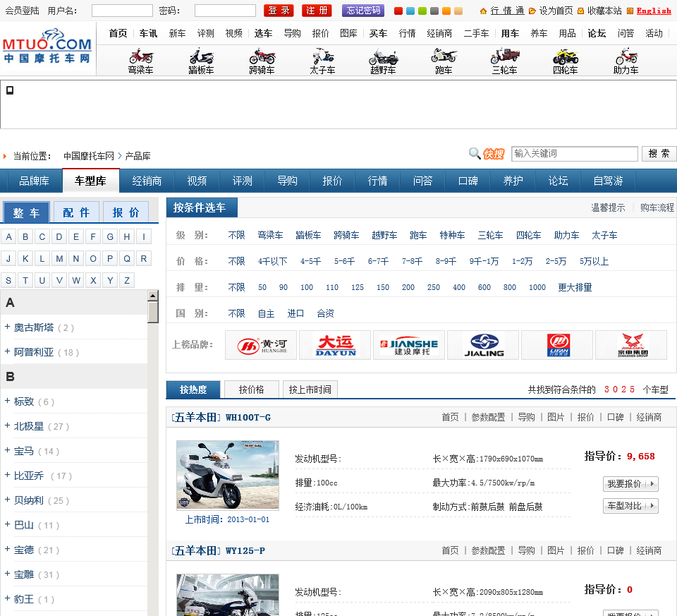Click the Jianshe 建设摩托 brand logo
Image resolution: width=677 pixels, height=616 pixels.
pos(409,345)
